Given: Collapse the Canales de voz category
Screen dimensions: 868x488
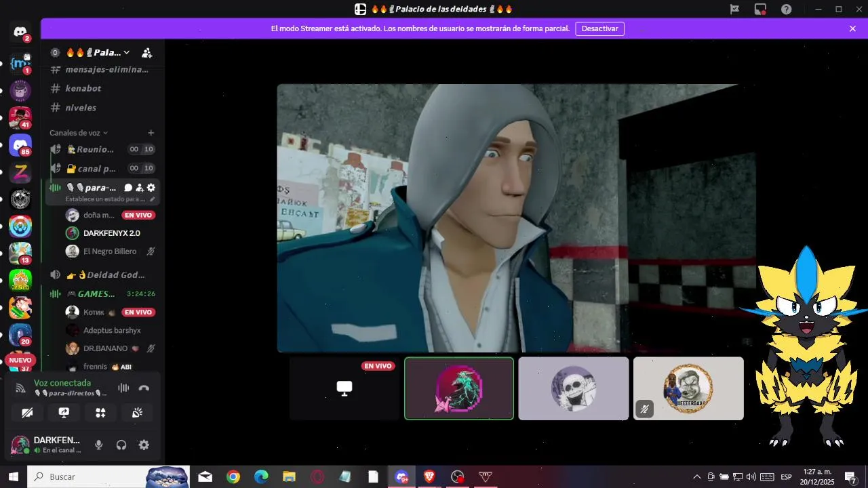Looking at the screenshot, I should coord(79,133).
